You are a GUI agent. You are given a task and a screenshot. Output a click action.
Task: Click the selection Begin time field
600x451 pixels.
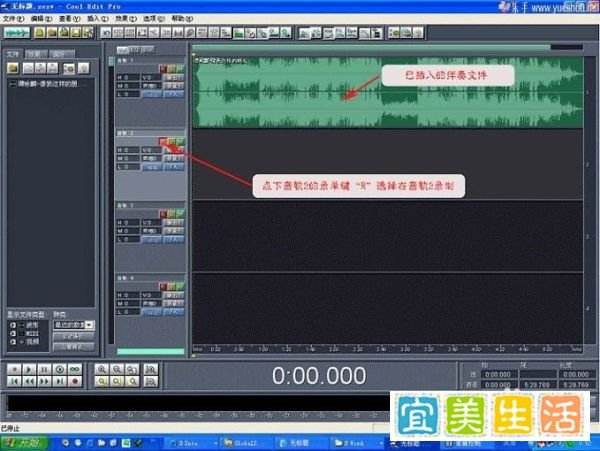[x=499, y=374]
